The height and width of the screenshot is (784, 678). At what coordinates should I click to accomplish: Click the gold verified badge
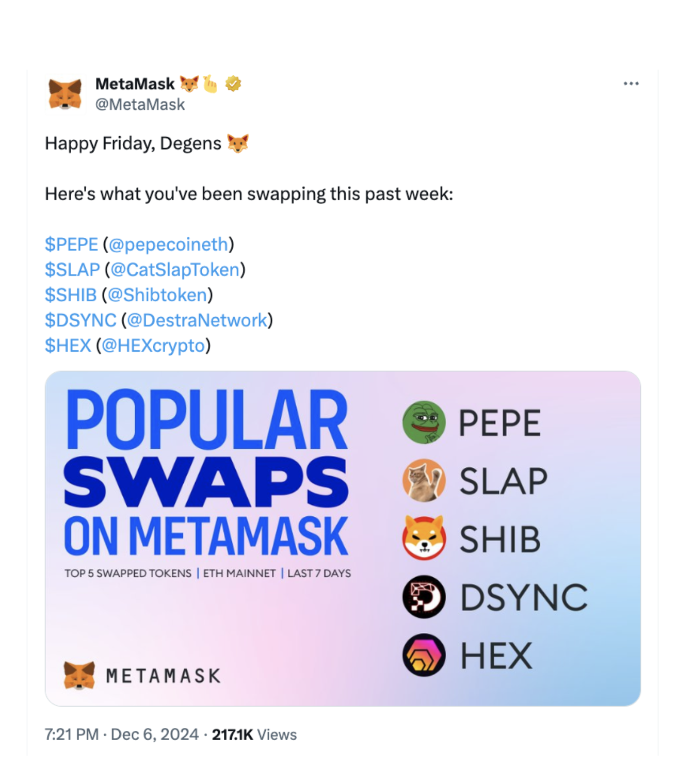(233, 84)
